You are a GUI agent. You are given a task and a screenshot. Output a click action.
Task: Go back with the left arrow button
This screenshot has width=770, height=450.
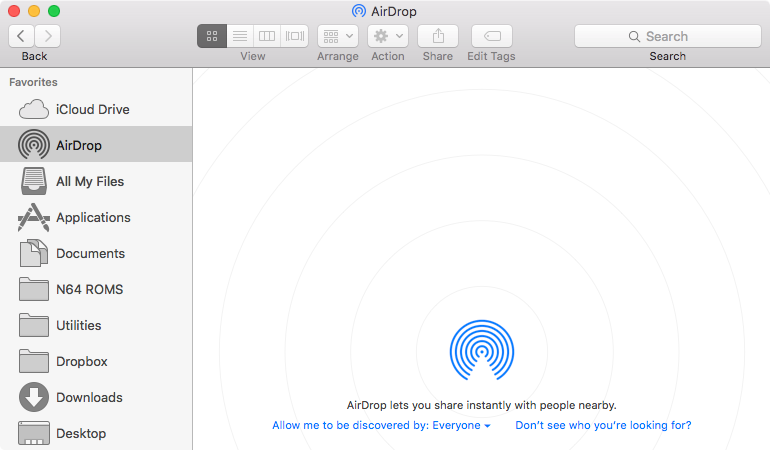pyautogui.click(x=21, y=36)
